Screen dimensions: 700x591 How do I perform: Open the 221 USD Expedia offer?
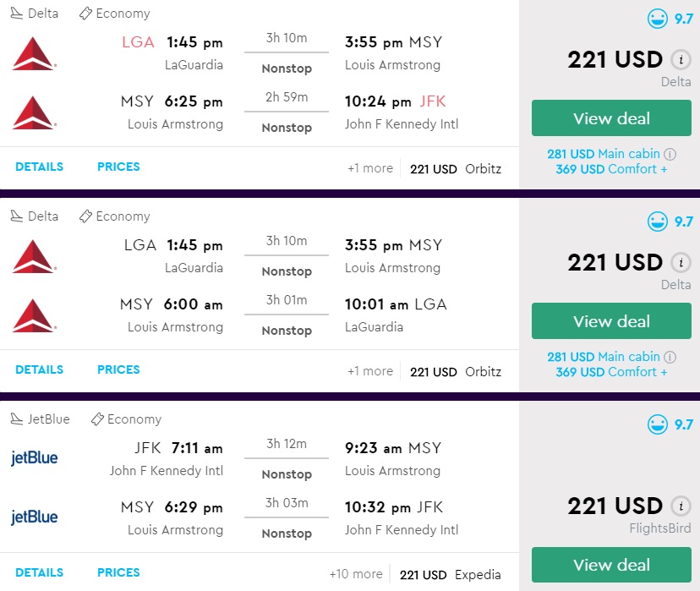pos(450,575)
